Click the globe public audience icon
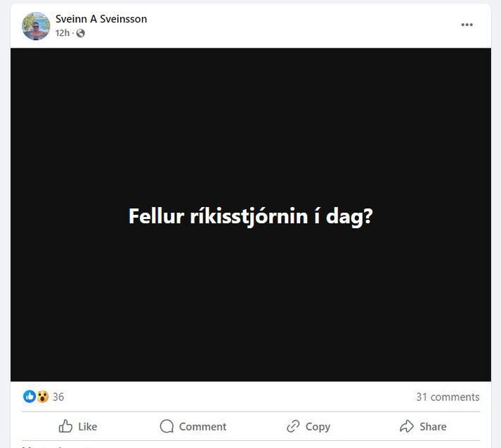The height and width of the screenshot is (448, 501). click(x=81, y=33)
